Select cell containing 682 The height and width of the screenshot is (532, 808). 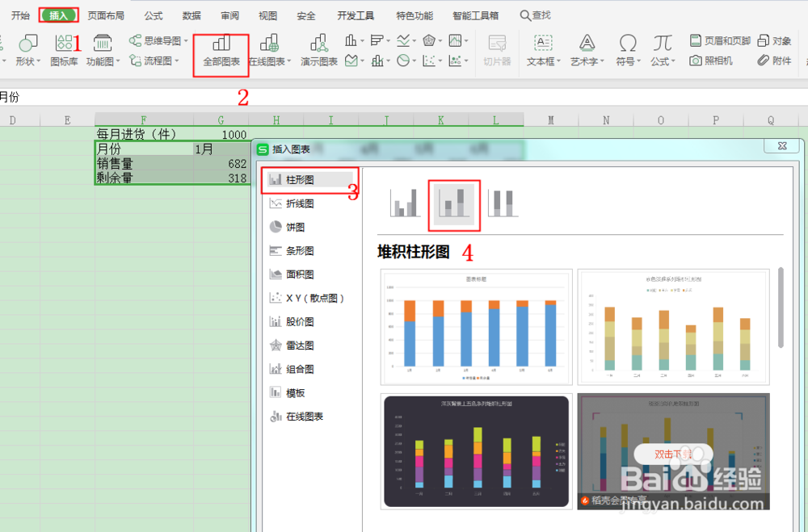coord(221,164)
